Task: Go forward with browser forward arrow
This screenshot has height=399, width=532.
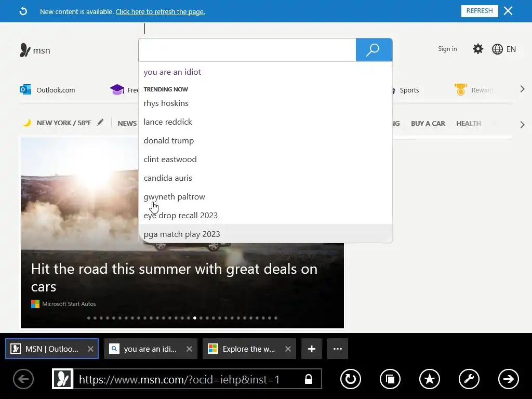Action: point(508,379)
